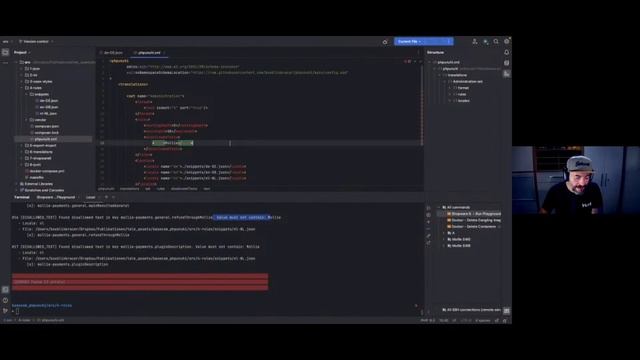Click the highlighted 'Value must not contain' text
This screenshot has width=640, height=360.
pyautogui.click(x=241, y=218)
